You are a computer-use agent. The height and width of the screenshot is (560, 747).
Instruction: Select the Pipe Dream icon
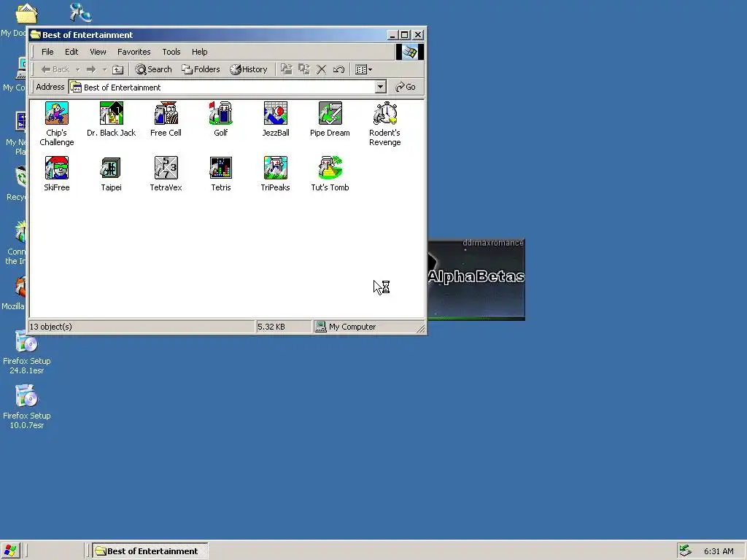(330, 113)
